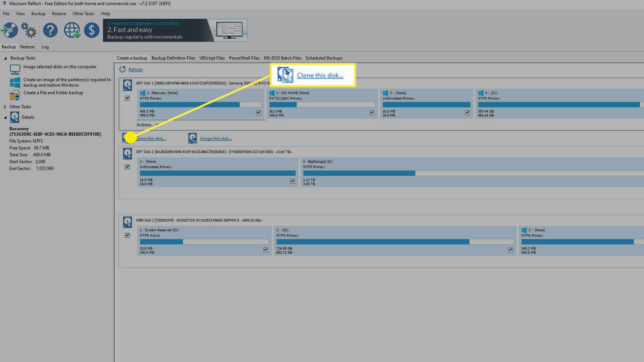Image resolution: width=644 pixels, height=362 pixels.
Task: Select the Backup tab
Action: point(9,47)
